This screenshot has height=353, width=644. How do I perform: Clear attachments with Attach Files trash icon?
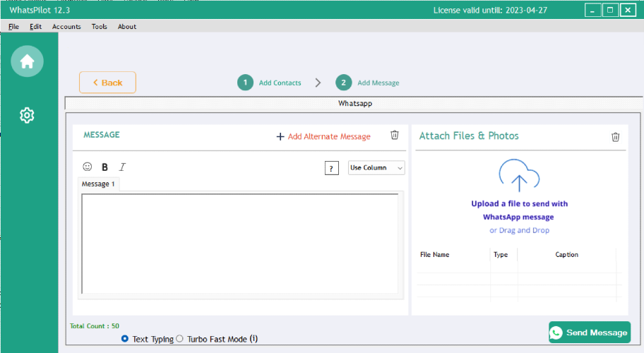[x=615, y=137]
